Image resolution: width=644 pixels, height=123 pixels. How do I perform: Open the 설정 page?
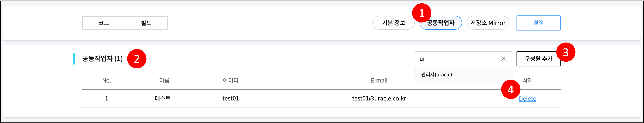click(x=539, y=23)
